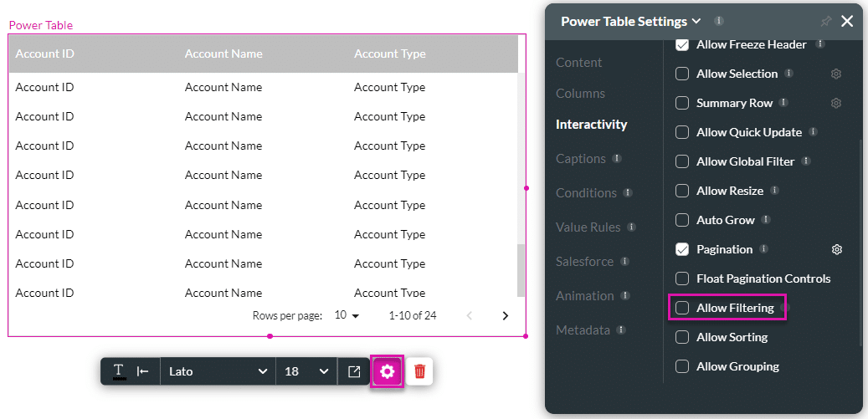Open Allow Selection gear settings
The width and height of the screenshot is (868, 419).
(x=836, y=74)
